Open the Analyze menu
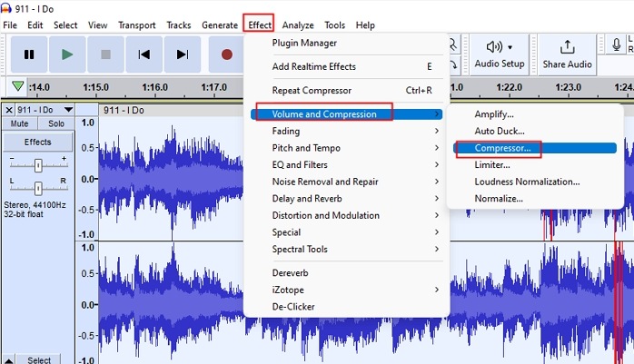The width and height of the screenshot is (634, 364). click(298, 25)
